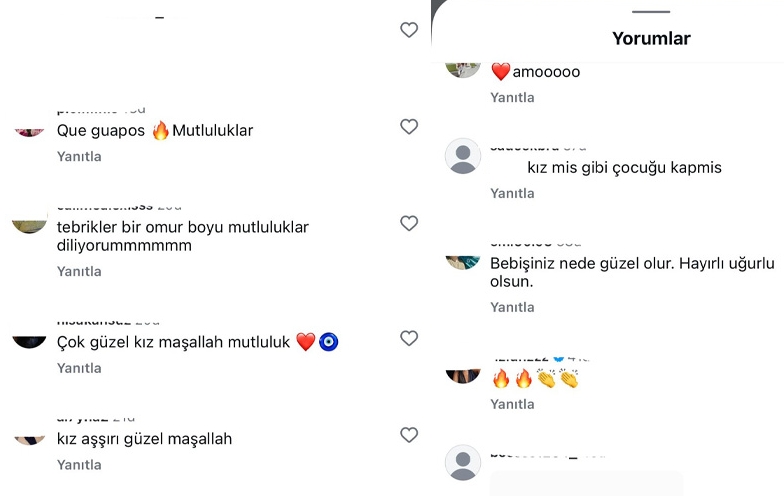Like the 'tebrikler bir omur boyu' comment
This screenshot has width=784, height=496.
pyautogui.click(x=409, y=223)
